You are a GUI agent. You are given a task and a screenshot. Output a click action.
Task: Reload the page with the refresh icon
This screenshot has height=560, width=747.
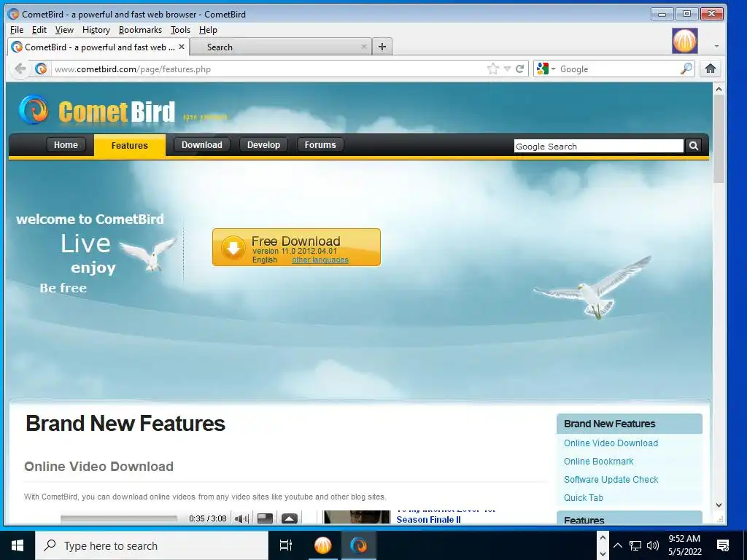pos(519,69)
